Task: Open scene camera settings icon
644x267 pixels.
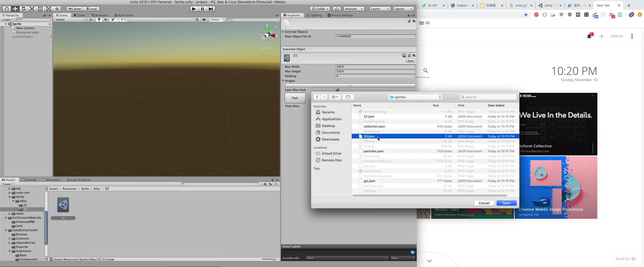Action: click(x=204, y=20)
